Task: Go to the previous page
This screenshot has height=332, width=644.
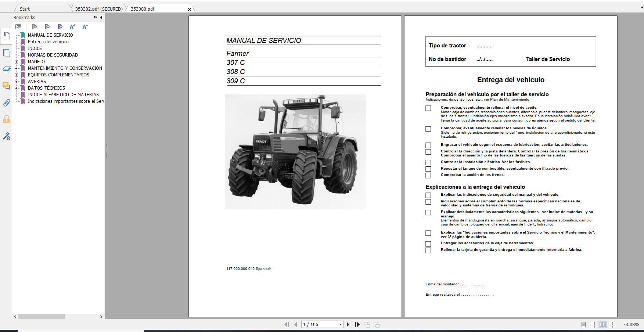Action: click(295, 324)
